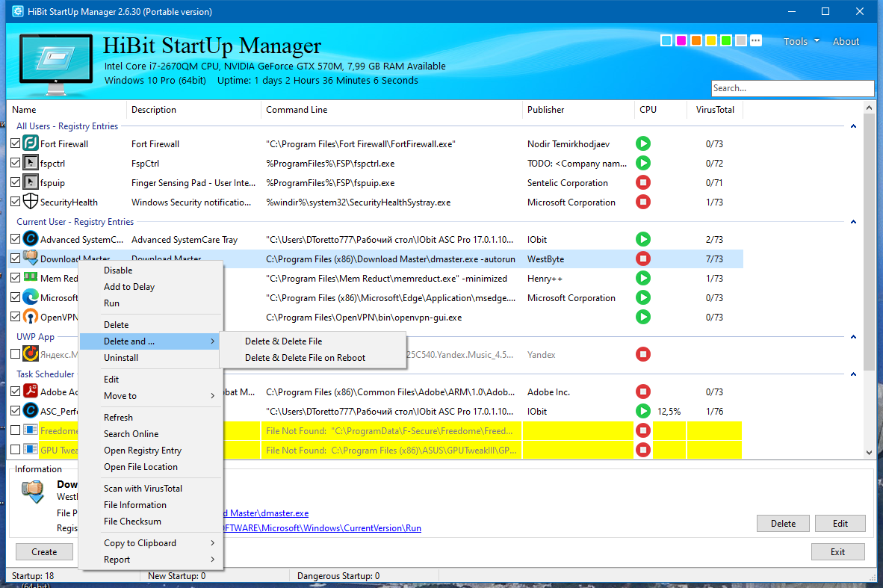This screenshot has width=883, height=588.
Task: Click the Adobe Acrobat task icon
Action: (31, 391)
